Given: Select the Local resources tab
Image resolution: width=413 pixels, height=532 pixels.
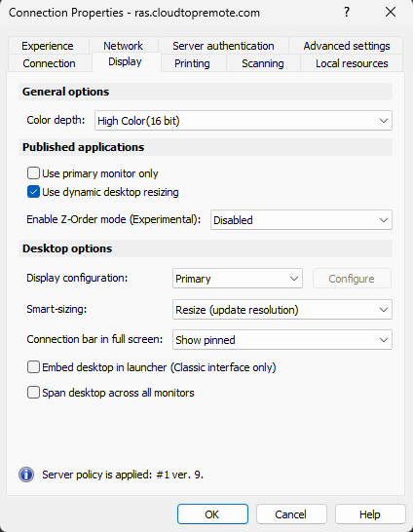Looking at the screenshot, I should 352,63.
